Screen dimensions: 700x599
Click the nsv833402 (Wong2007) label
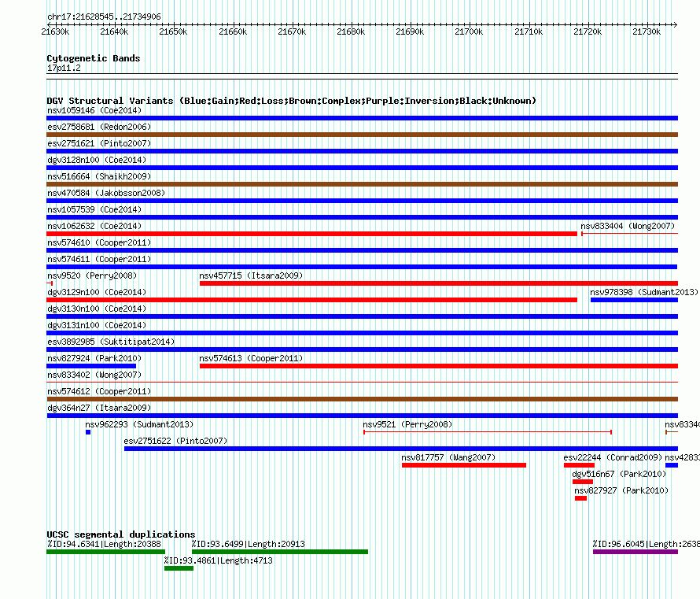pos(94,375)
